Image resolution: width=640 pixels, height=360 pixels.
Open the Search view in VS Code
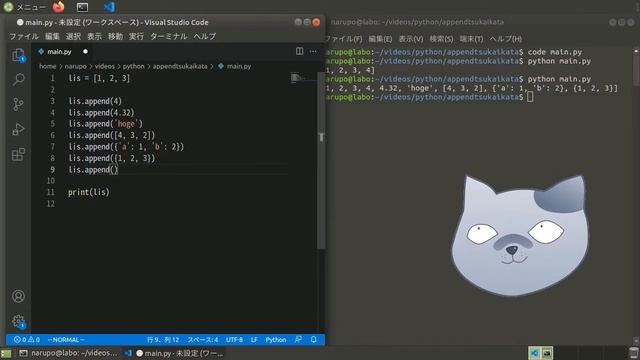tap(18, 80)
